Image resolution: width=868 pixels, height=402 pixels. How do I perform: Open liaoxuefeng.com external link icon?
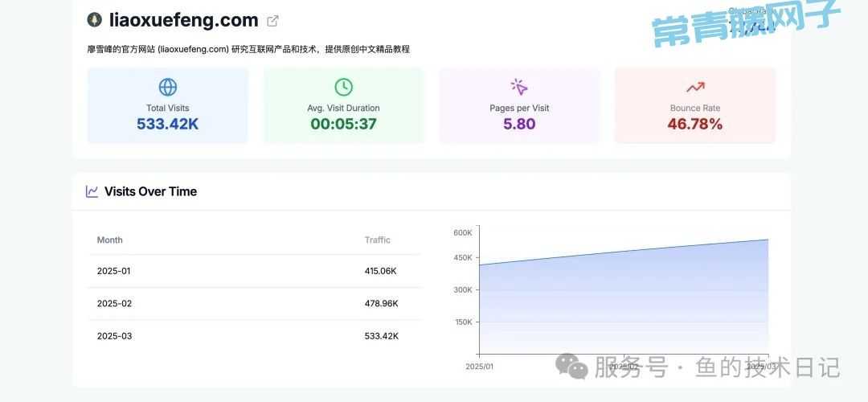click(272, 21)
